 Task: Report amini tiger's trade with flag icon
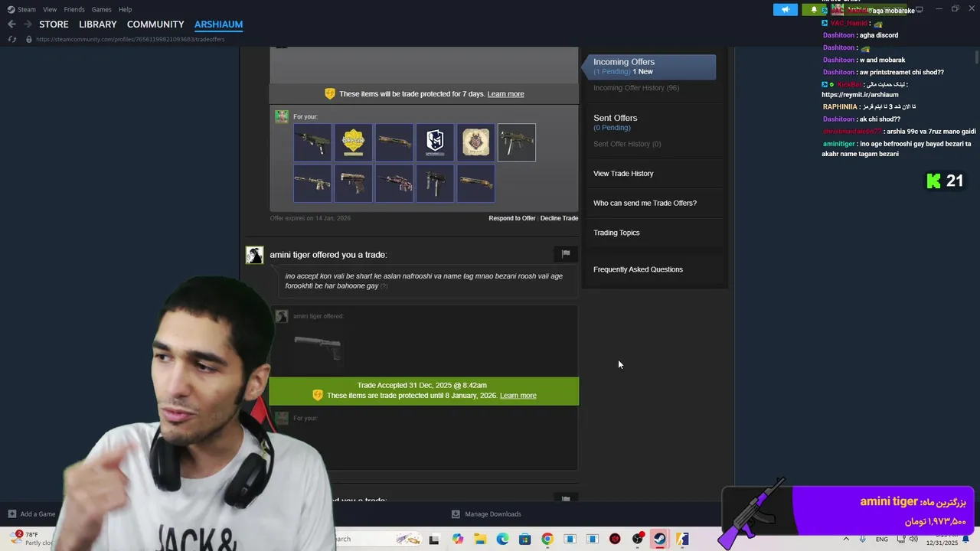566,253
